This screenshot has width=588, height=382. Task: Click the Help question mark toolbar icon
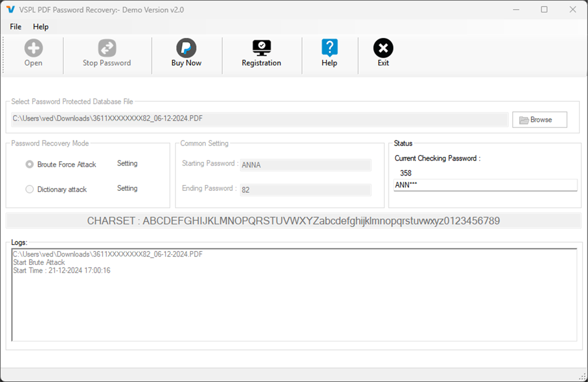point(330,48)
